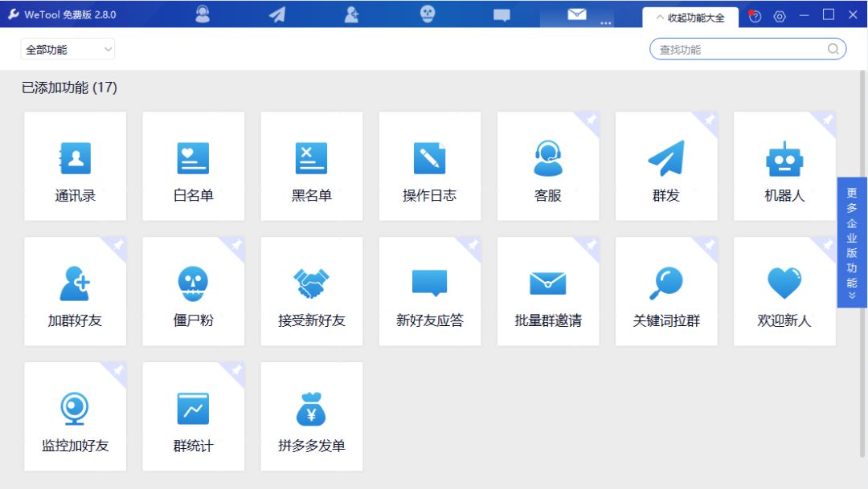Maximize the WeTool window

point(828,15)
